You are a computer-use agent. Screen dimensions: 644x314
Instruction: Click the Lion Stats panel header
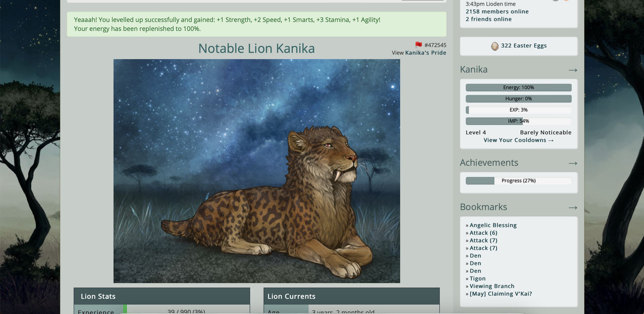[162, 296]
